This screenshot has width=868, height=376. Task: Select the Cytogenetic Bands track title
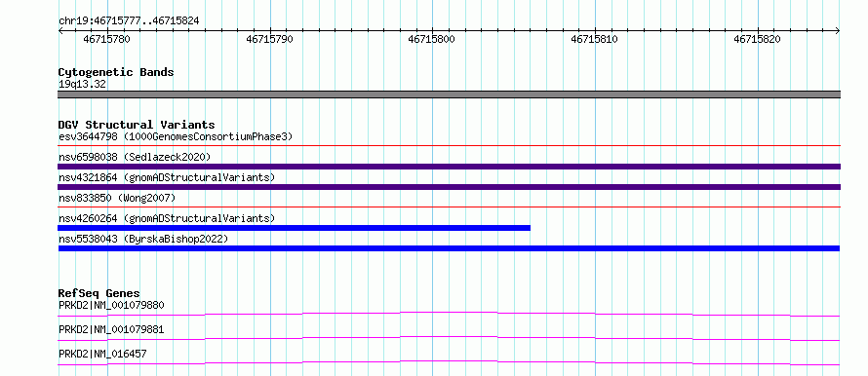click(x=116, y=72)
